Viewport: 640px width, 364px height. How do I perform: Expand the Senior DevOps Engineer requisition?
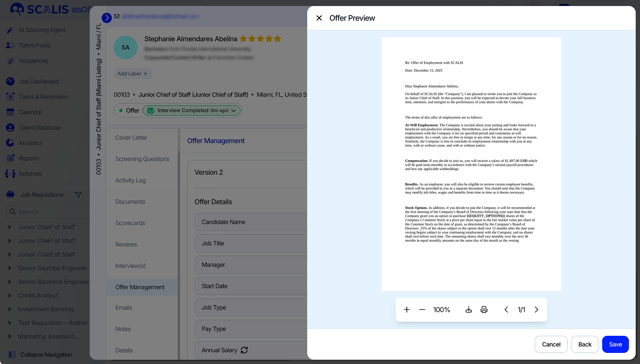10,268
